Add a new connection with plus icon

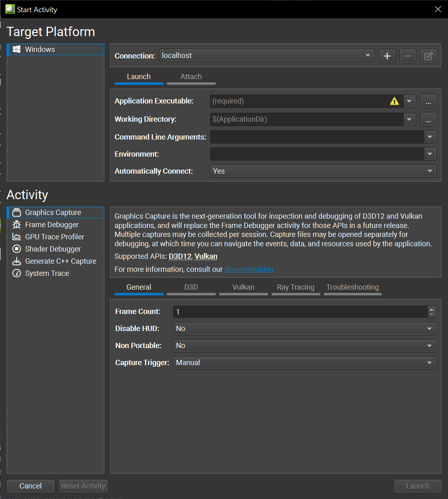tap(387, 56)
